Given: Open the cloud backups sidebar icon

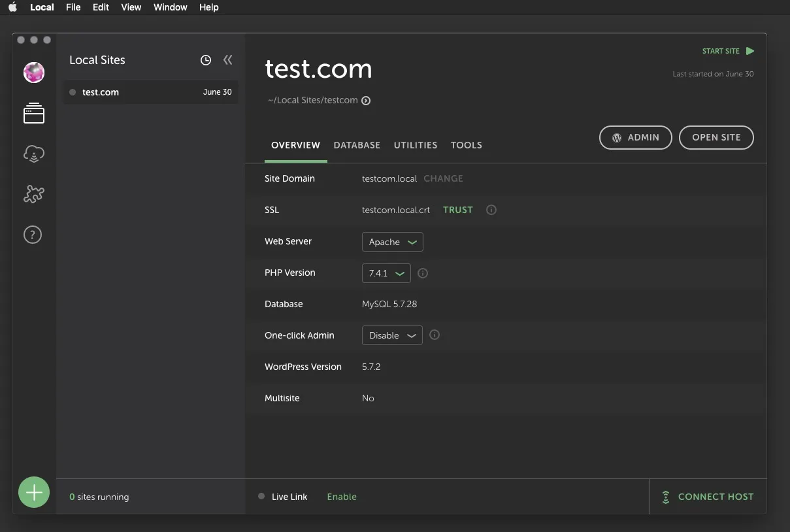Looking at the screenshot, I should click(x=34, y=154).
